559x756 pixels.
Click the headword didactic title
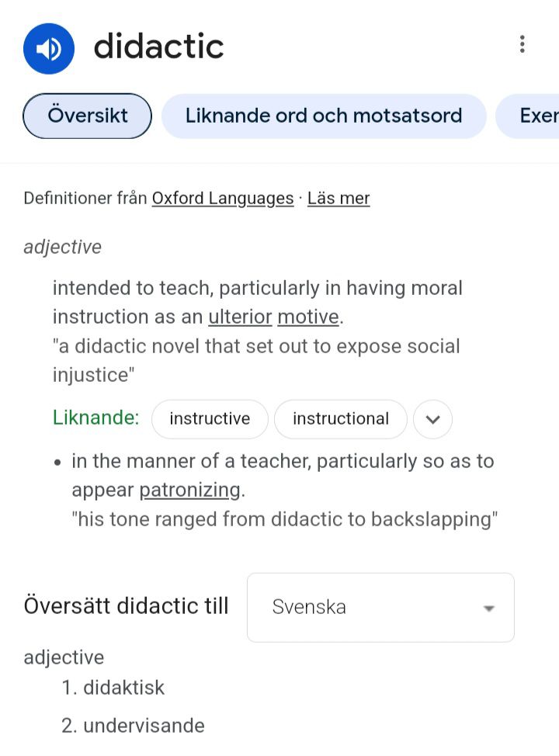click(x=158, y=47)
